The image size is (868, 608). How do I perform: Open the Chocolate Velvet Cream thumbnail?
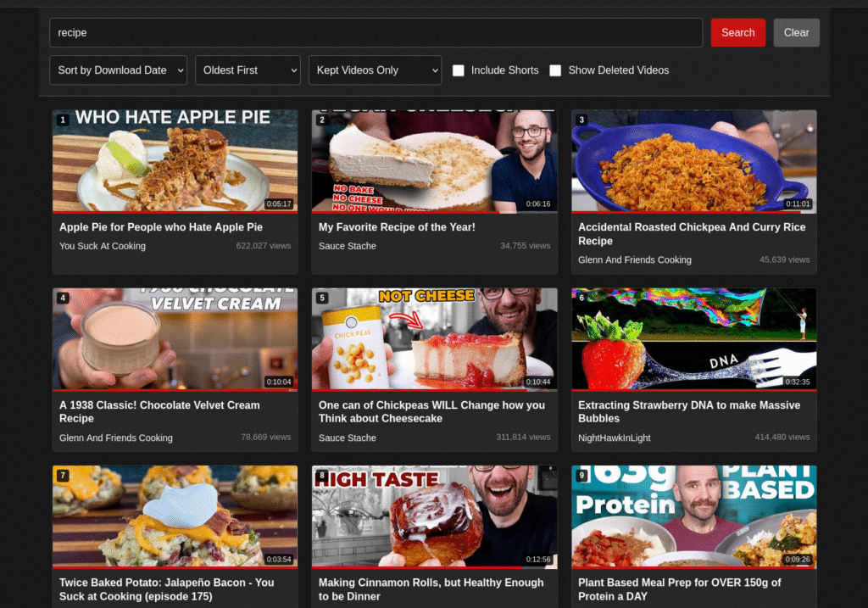click(x=175, y=338)
